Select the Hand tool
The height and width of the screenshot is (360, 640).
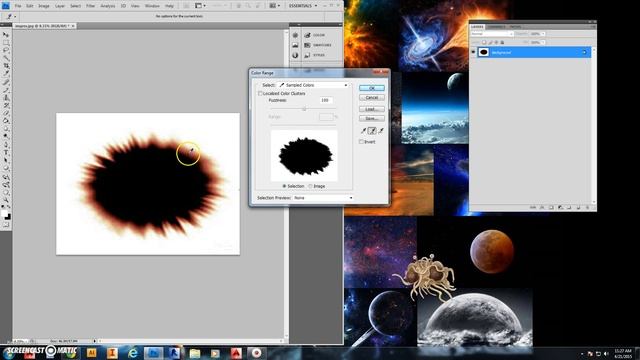coord(6,192)
